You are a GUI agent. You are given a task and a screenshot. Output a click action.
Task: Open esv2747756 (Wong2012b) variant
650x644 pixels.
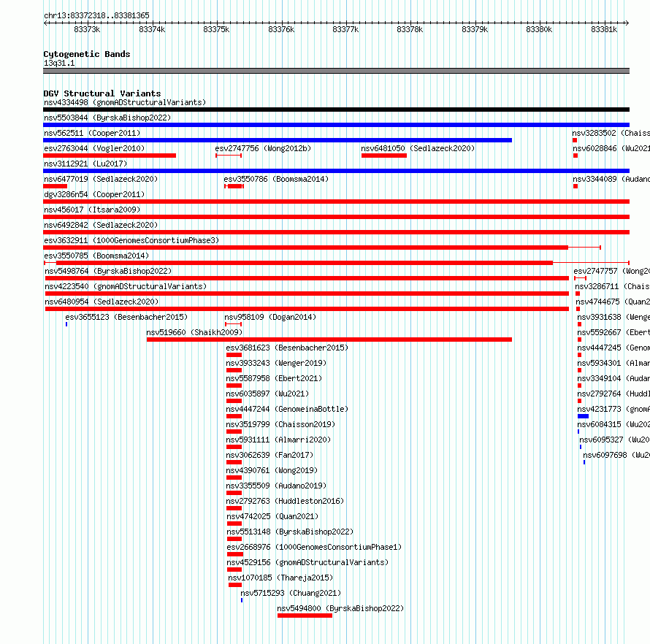(263, 148)
